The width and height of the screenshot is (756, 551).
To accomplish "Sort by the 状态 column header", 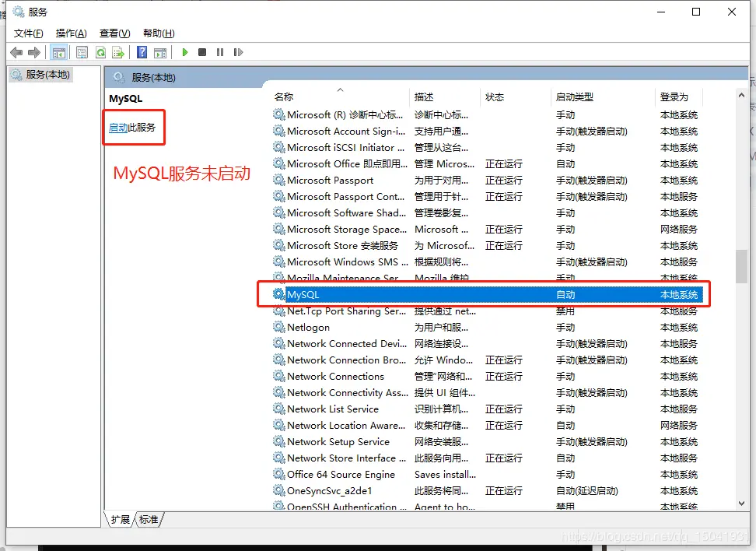I will (495, 97).
